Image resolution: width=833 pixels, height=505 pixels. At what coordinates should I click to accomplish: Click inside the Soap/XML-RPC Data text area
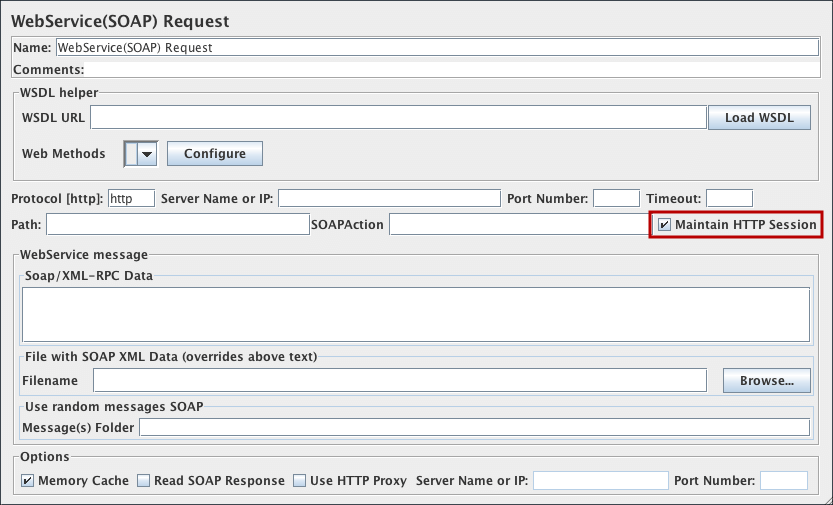coord(415,315)
